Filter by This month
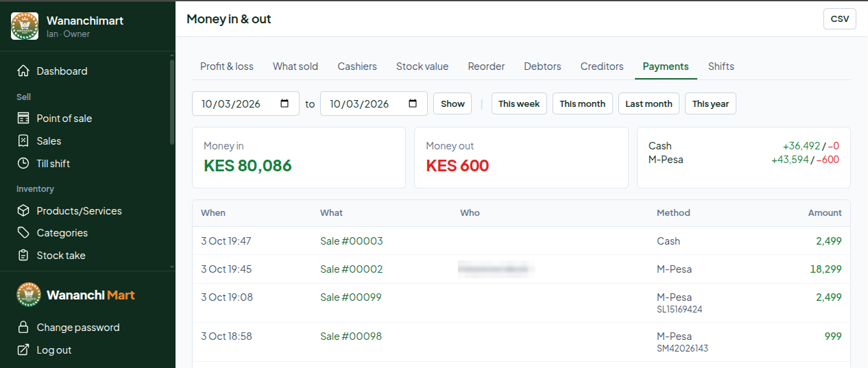The width and height of the screenshot is (868, 368). click(x=583, y=104)
